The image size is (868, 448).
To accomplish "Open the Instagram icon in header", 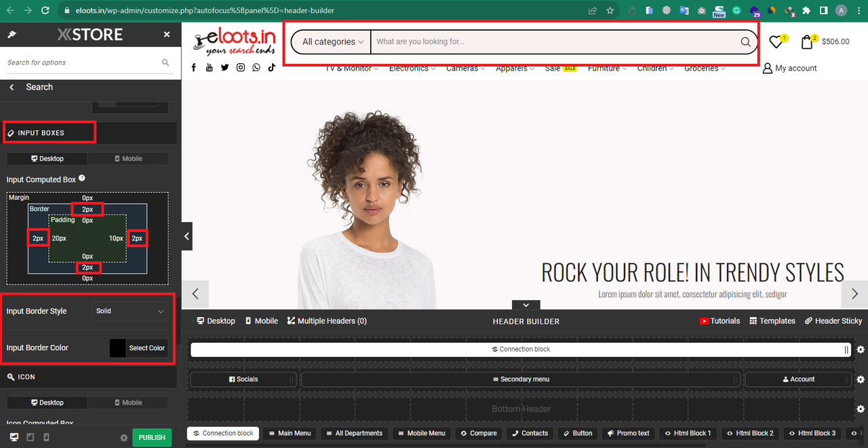I will (240, 67).
